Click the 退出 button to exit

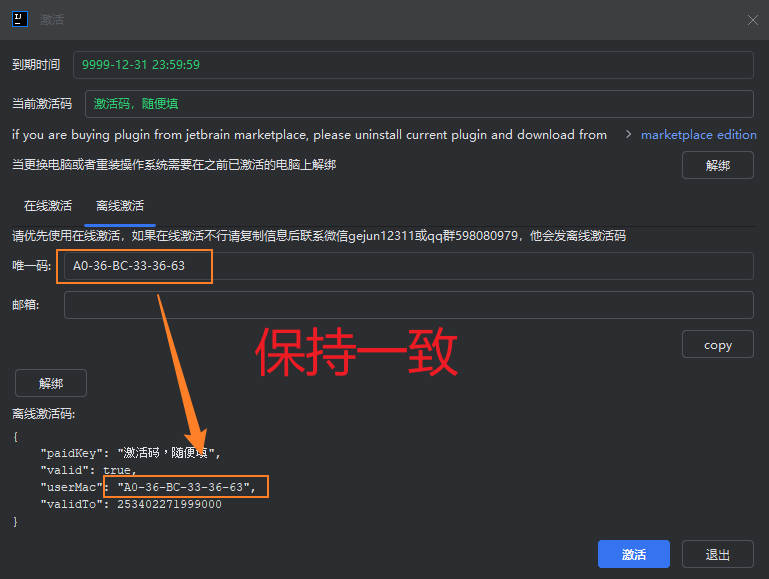pos(717,554)
